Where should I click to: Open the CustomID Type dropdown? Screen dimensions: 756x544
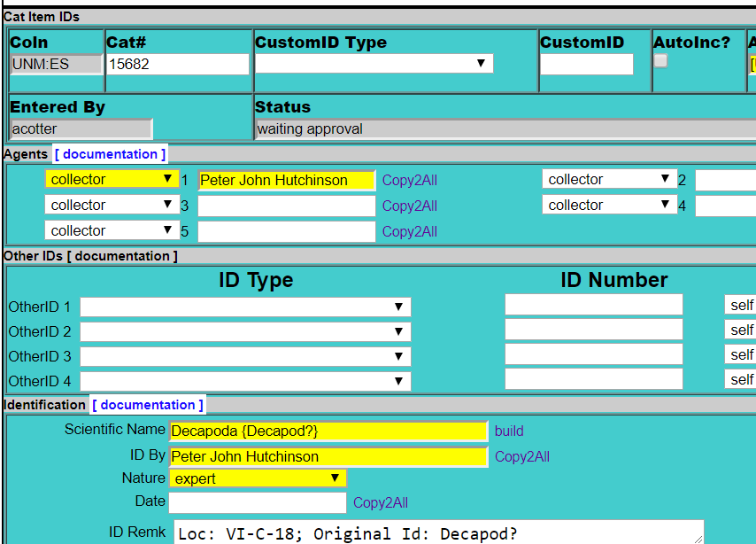click(374, 63)
